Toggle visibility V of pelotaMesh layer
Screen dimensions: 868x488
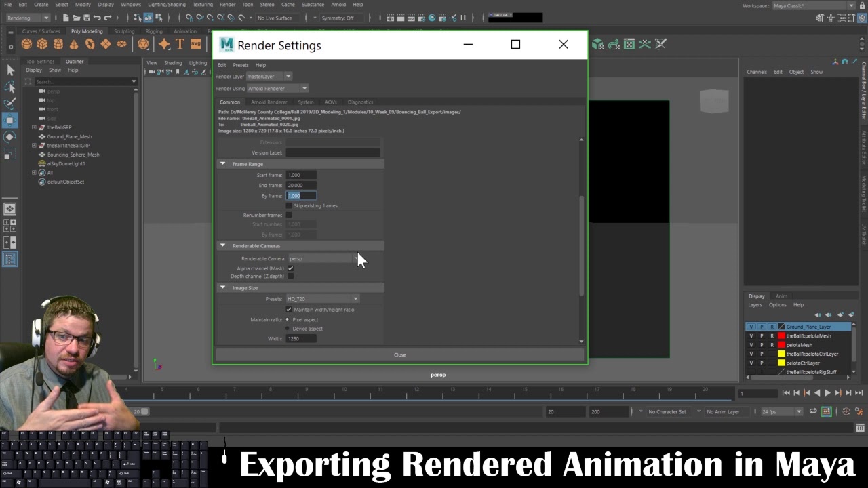pyautogui.click(x=751, y=345)
